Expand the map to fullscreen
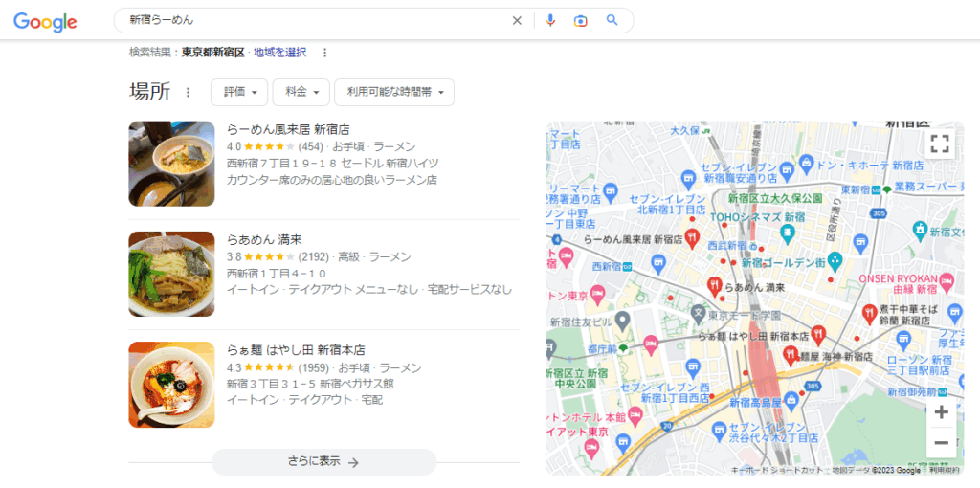 tap(940, 144)
